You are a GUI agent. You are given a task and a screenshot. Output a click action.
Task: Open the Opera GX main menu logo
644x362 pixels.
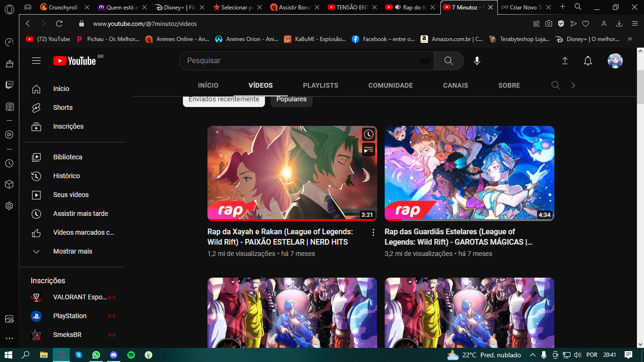9,8
